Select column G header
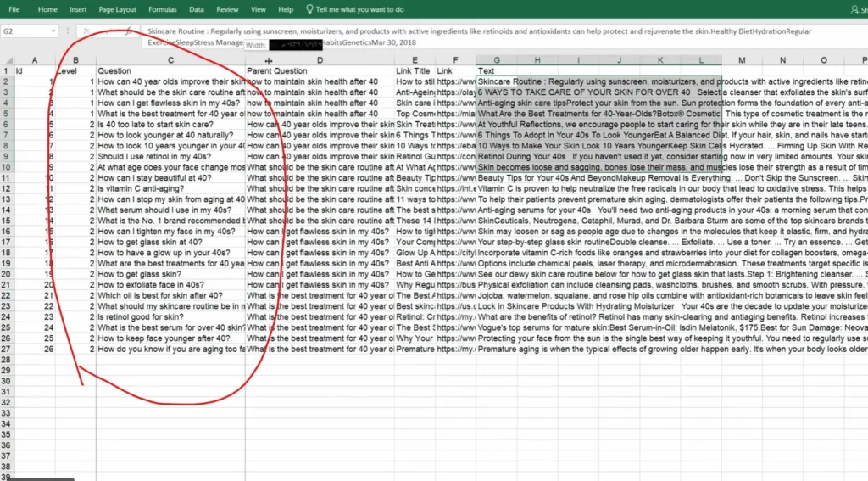 coord(497,60)
